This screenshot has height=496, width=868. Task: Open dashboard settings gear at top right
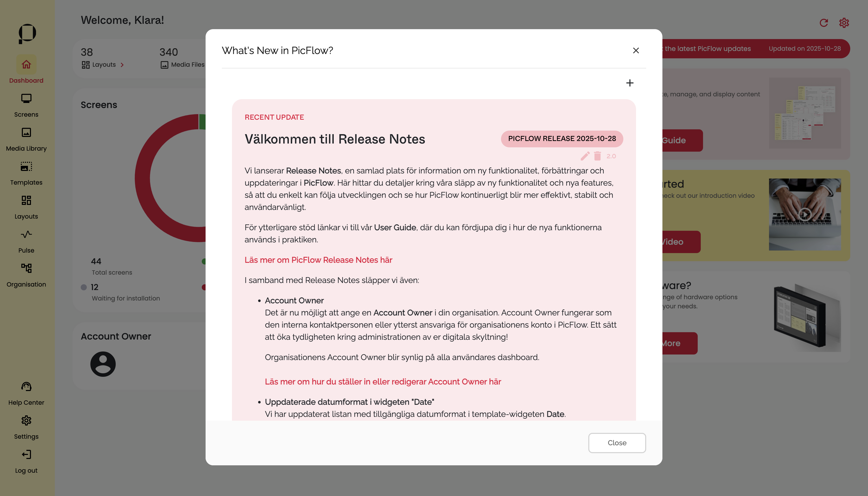(x=844, y=23)
